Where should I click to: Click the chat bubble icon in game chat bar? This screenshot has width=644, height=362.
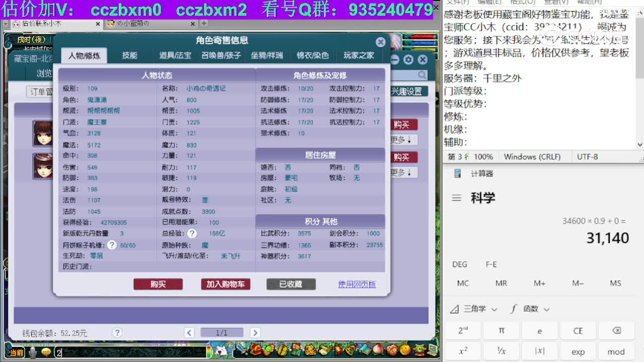coord(46,352)
